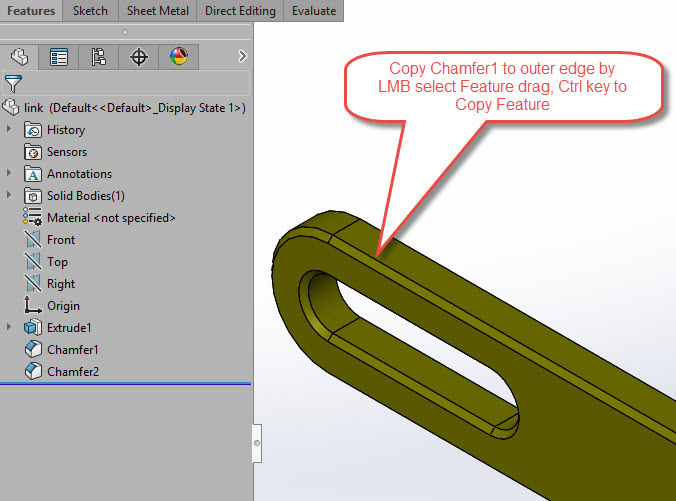Open the Features tab
The width and height of the screenshot is (676, 501).
pyautogui.click(x=31, y=11)
